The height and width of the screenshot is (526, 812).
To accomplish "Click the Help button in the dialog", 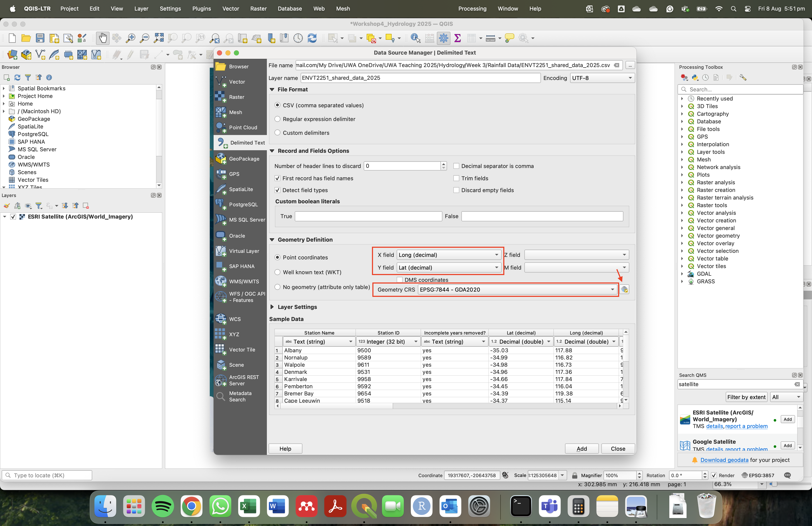I will click(x=285, y=449).
